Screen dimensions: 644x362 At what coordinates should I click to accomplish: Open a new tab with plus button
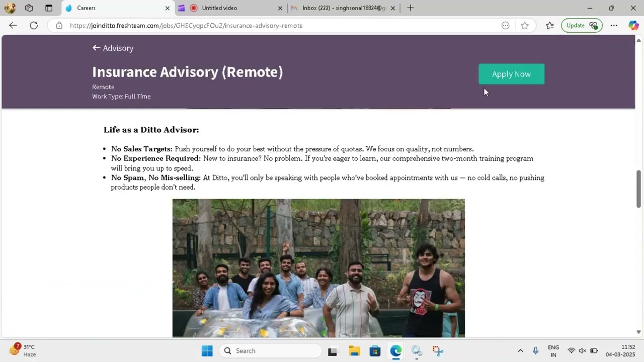click(410, 8)
